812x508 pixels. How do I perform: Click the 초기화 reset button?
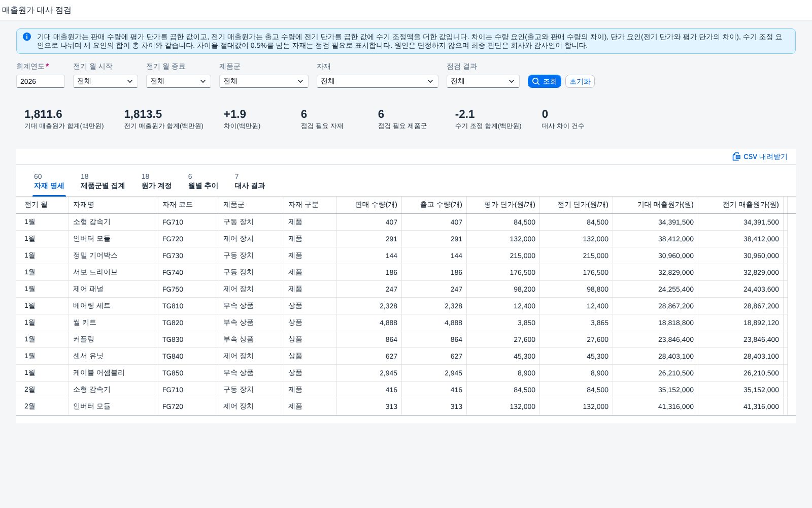click(x=580, y=81)
